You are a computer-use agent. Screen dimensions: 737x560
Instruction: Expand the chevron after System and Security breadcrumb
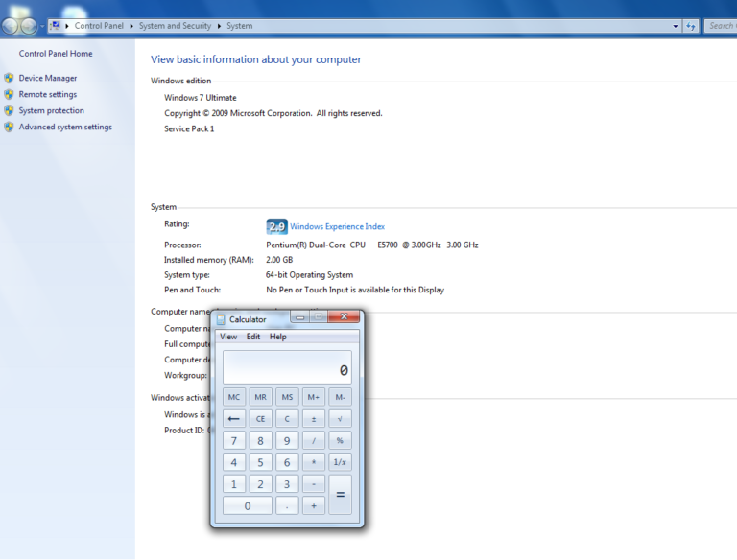coord(219,26)
